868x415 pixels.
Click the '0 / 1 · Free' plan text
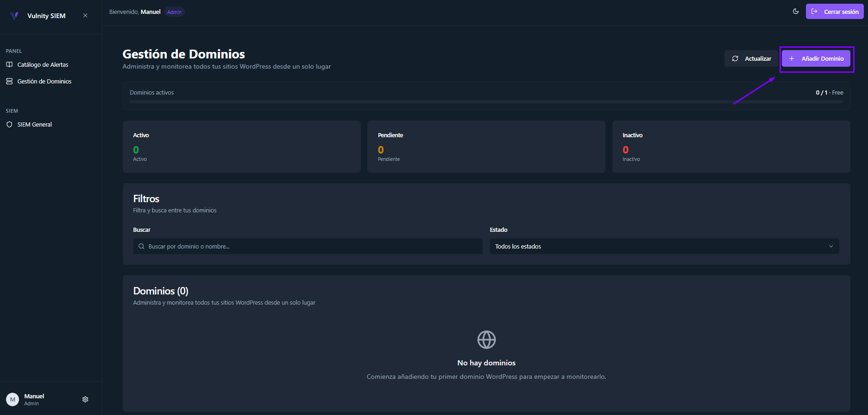coord(829,93)
